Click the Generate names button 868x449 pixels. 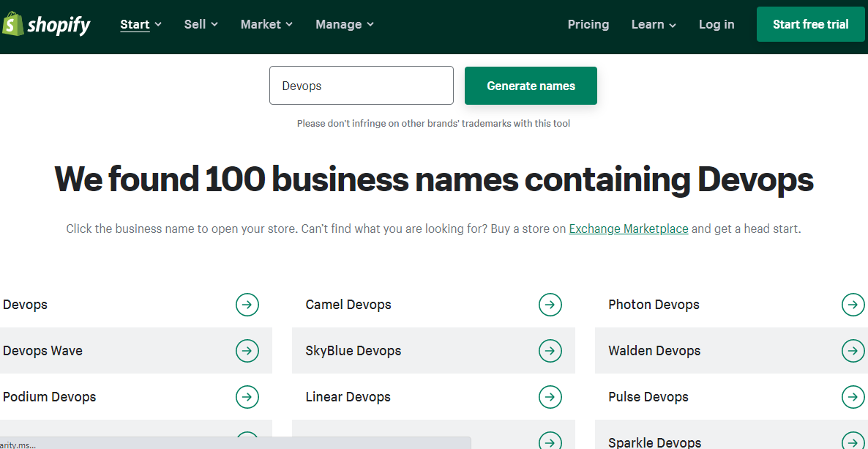[x=531, y=86]
